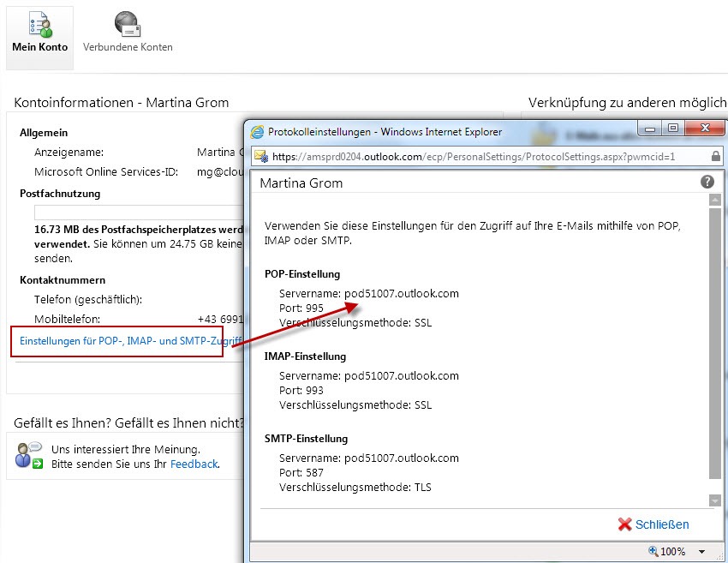Screen dimensions: 728x563
Task: Click the red X icon beside Schließen
Action: pos(624,524)
